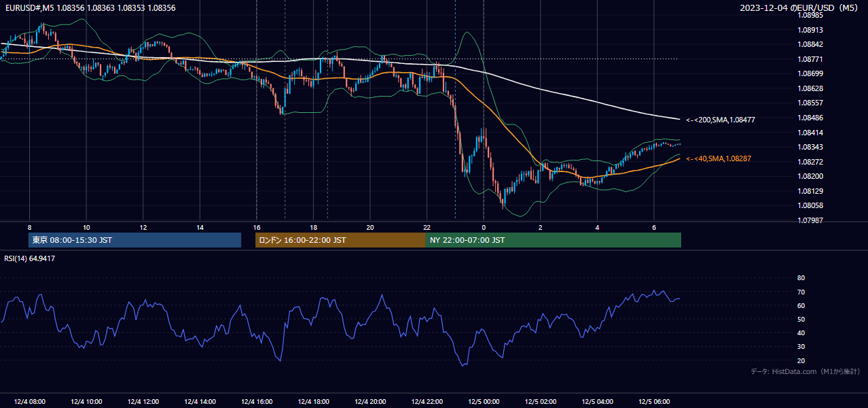Click price level 1.08628 on the axis

pos(810,88)
